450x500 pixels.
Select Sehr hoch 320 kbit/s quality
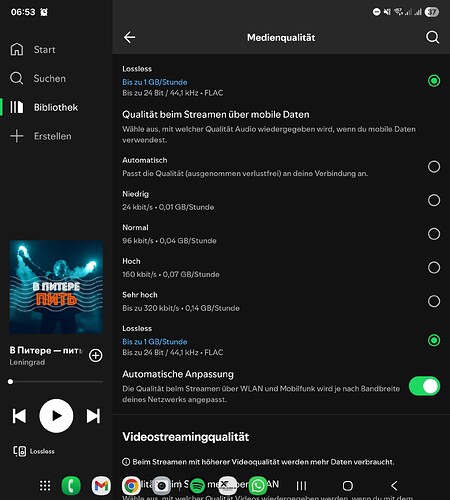(x=434, y=301)
